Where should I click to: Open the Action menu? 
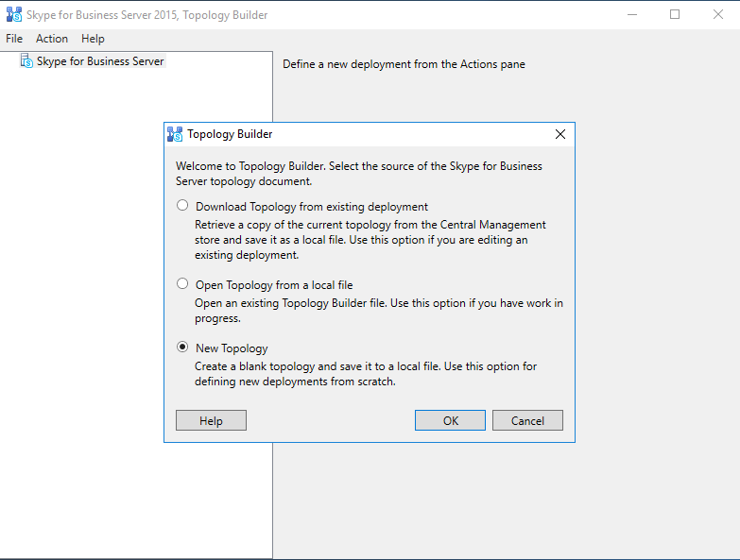(52, 39)
